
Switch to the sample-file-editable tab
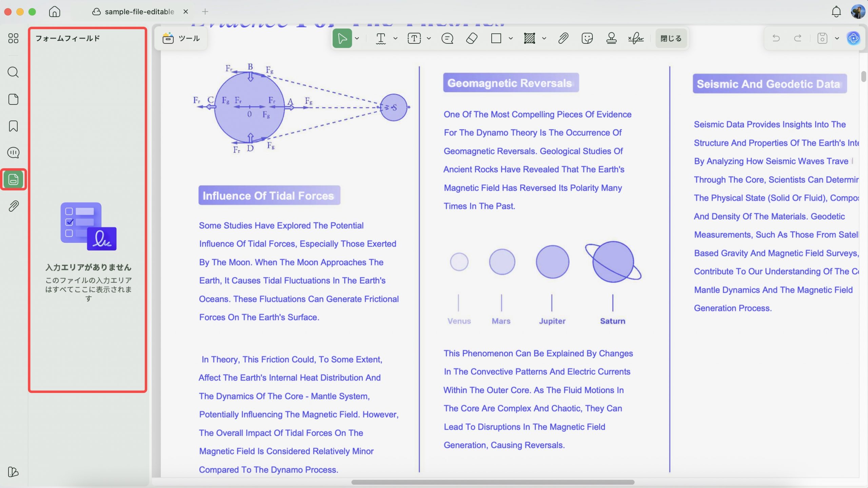139,12
